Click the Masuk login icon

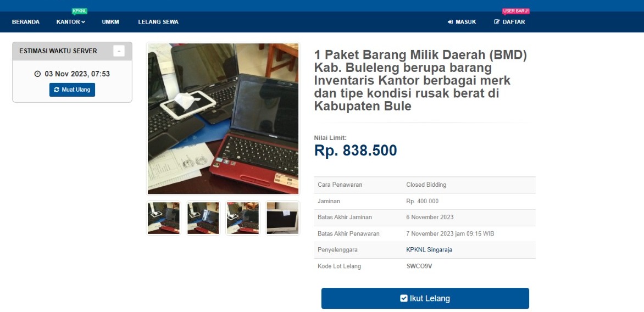coord(450,22)
